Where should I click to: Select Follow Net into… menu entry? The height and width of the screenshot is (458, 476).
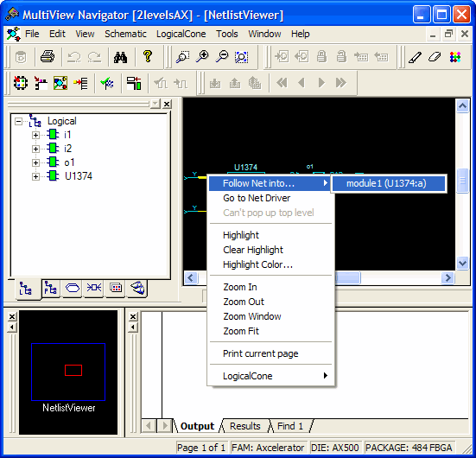click(x=270, y=183)
